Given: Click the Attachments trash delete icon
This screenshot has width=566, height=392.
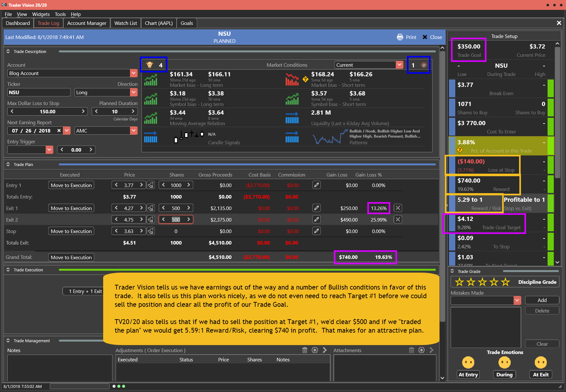Looking at the screenshot, I should (x=411, y=350).
